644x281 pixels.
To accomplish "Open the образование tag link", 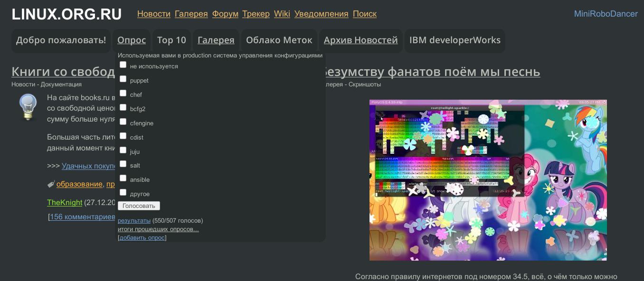I will pos(79,184).
